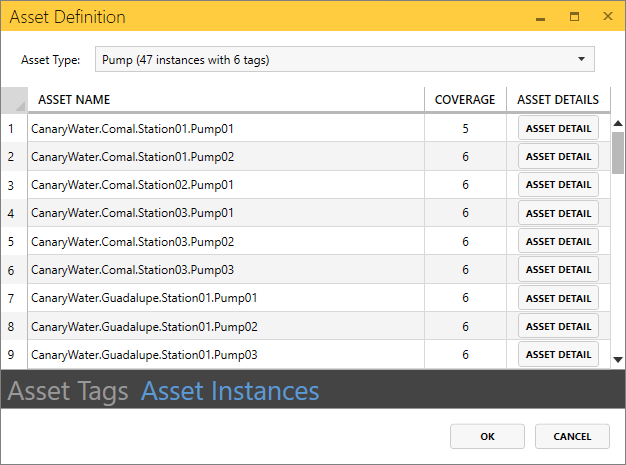
Task: Select CanaryWater.Comal.Station03.Pump02 asset name
Action: 133,242
